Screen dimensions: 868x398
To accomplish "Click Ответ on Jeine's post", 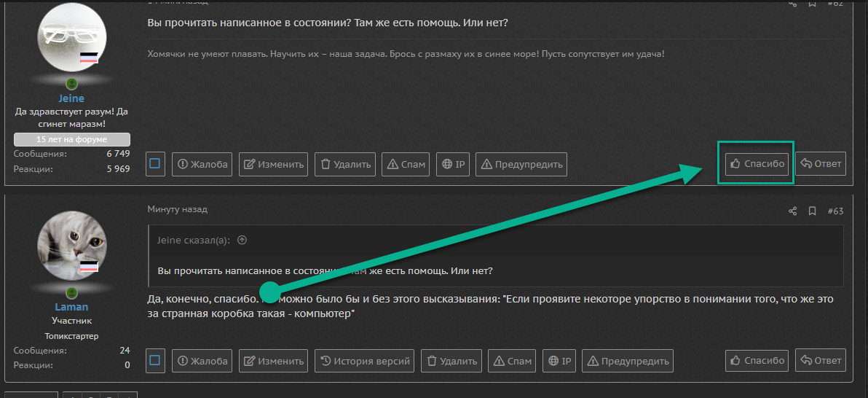I will click(821, 163).
